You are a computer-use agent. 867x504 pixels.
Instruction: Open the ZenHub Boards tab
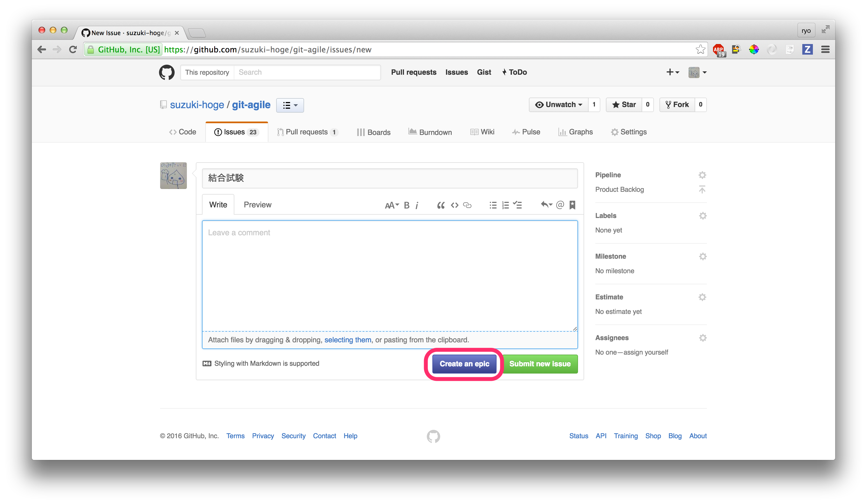click(374, 132)
